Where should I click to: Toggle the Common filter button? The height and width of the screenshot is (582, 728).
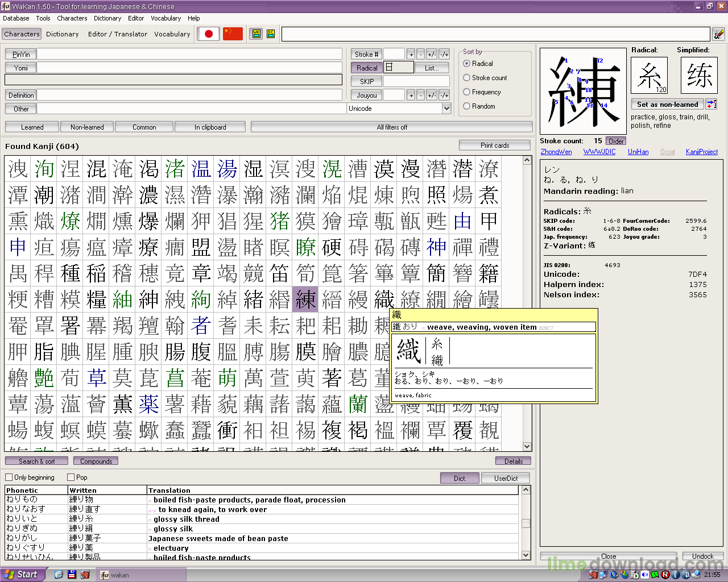click(x=144, y=127)
